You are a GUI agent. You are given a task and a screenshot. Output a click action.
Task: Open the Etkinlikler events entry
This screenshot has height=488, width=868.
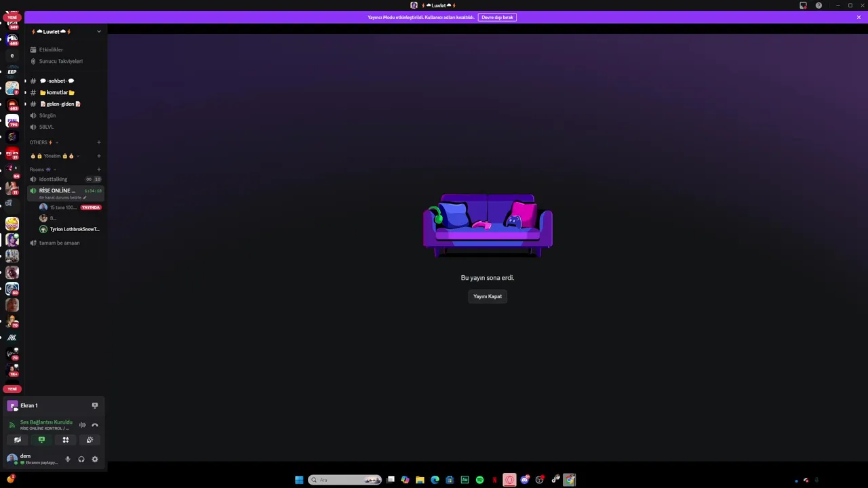click(x=65, y=49)
